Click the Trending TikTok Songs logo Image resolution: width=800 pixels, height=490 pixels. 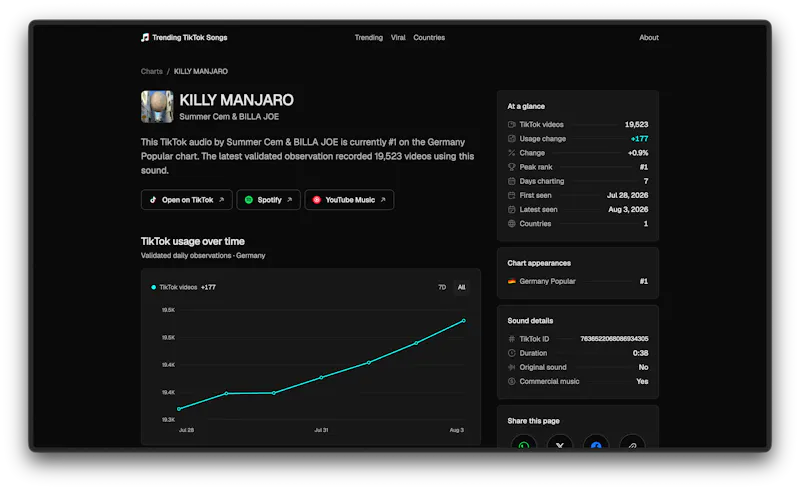click(184, 37)
